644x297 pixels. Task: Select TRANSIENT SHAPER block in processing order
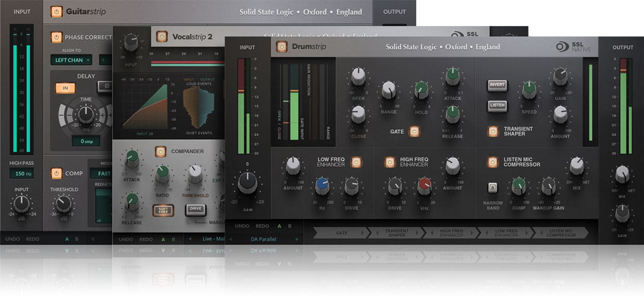point(396,233)
